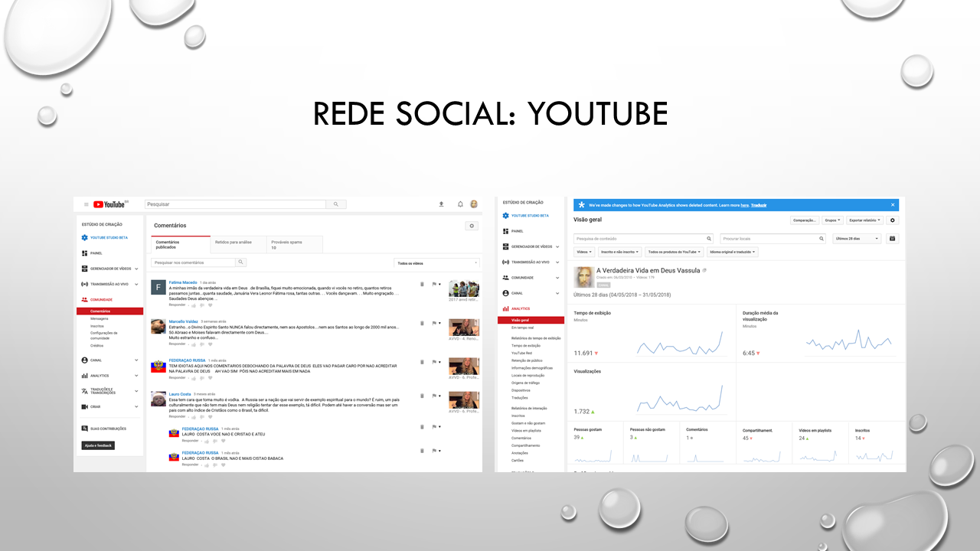Click the YouTube logo in header
This screenshot has width=980, height=551.
(x=109, y=204)
